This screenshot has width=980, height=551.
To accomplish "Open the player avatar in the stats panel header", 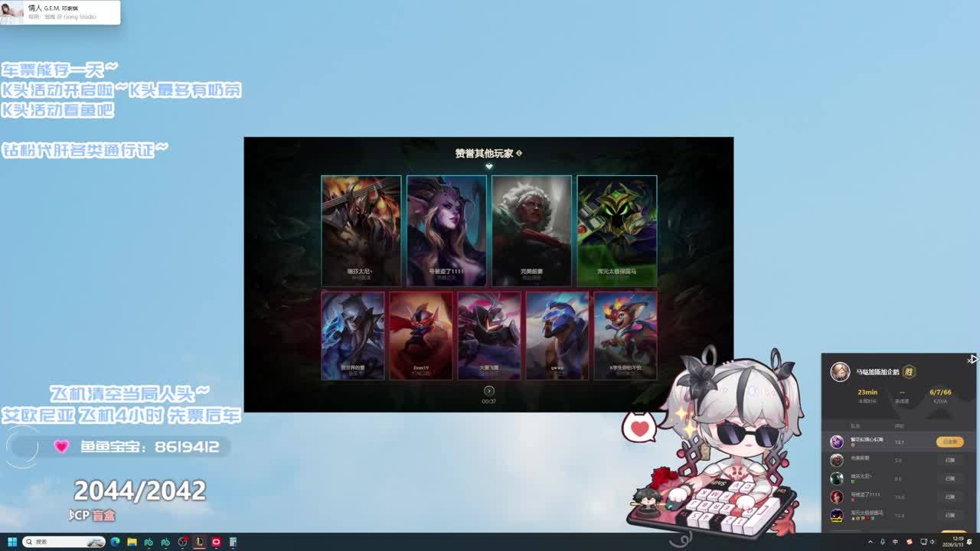I will (x=840, y=372).
